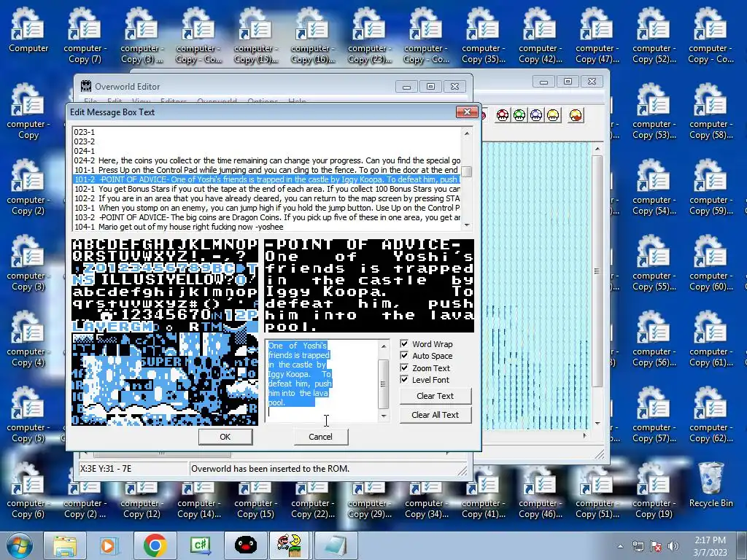Click the Clear Text button
This screenshot has height=560, width=747.
coord(435,396)
